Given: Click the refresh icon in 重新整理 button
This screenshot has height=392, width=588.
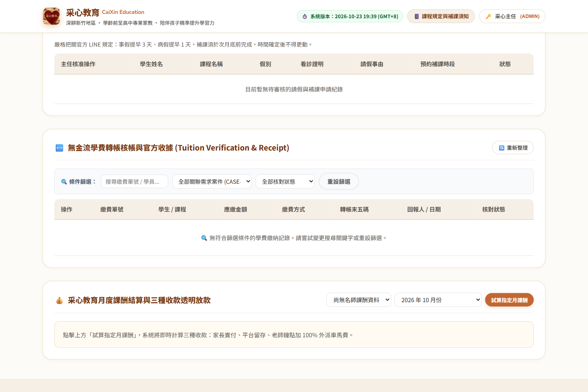Looking at the screenshot, I should [x=501, y=148].
